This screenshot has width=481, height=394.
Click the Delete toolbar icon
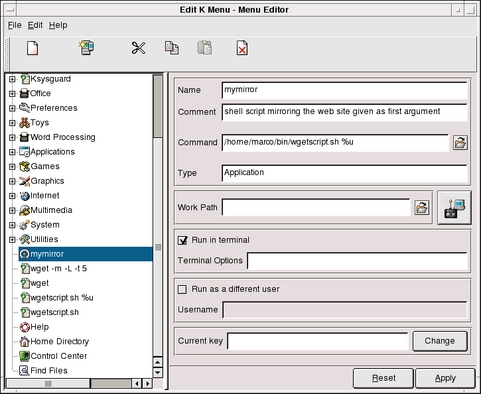click(242, 48)
